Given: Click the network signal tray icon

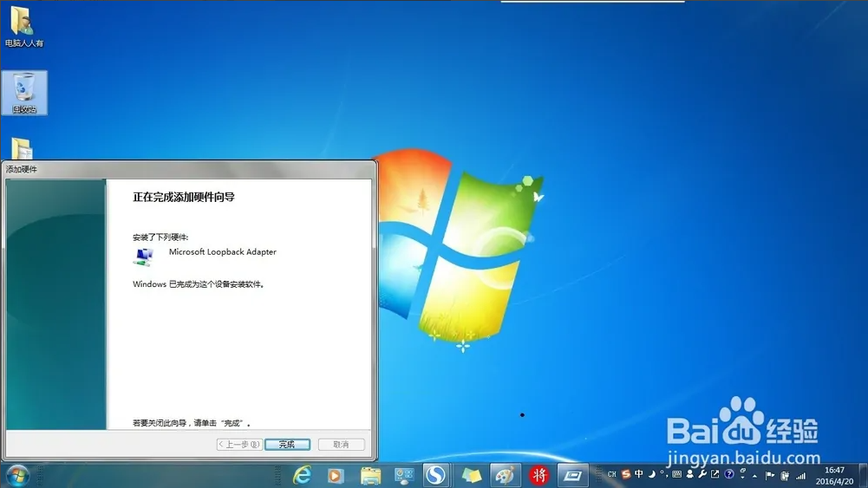Looking at the screenshot, I should pos(800,476).
